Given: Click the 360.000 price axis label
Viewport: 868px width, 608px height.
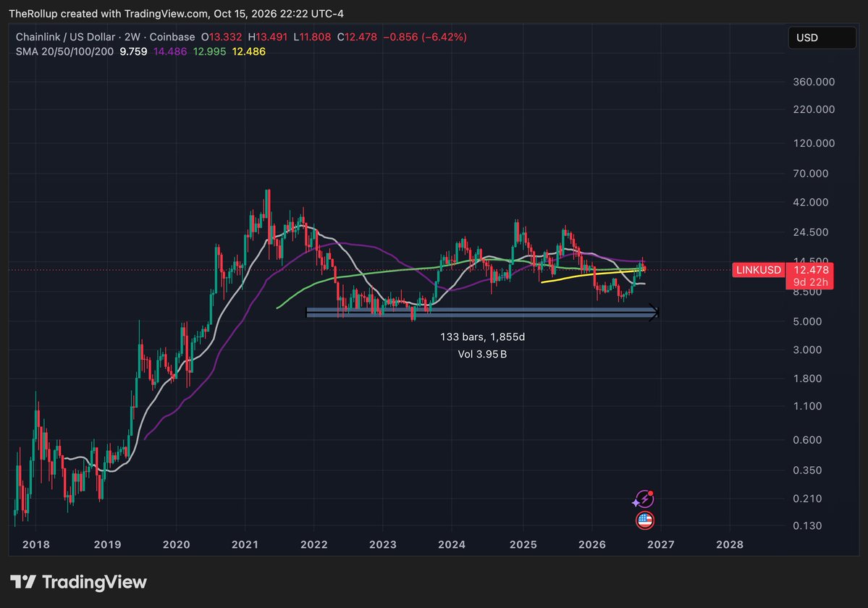Looking at the screenshot, I should pyautogui.click(x=814, y=82).
